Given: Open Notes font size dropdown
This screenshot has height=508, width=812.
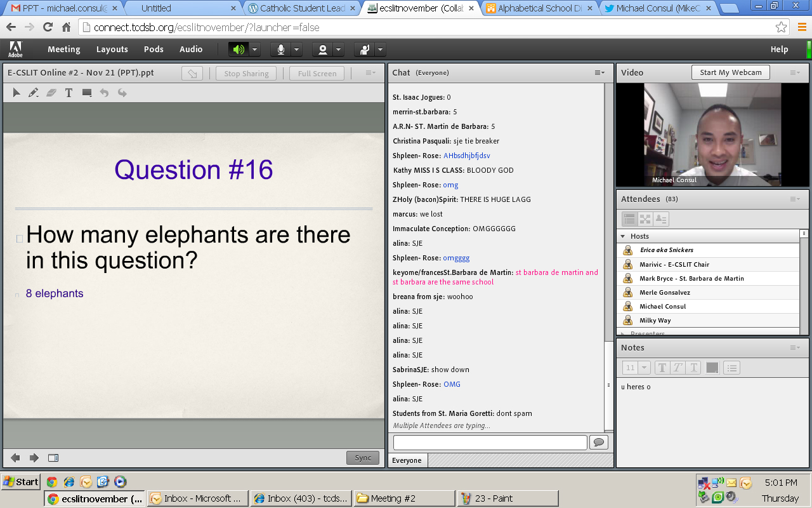Looking at the screenshot, I should click(636, 368).
